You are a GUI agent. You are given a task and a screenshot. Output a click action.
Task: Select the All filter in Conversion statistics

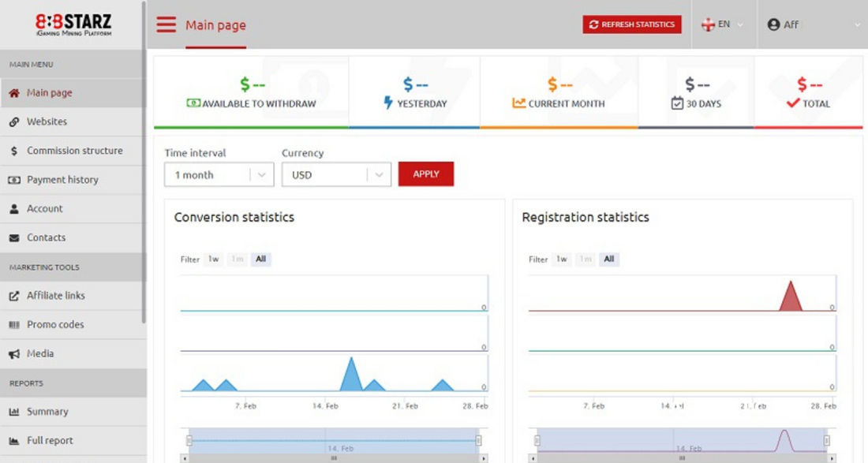pos(260,259)
